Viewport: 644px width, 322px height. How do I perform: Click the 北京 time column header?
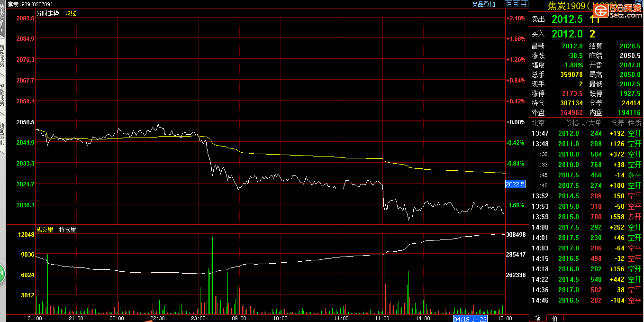538,123
